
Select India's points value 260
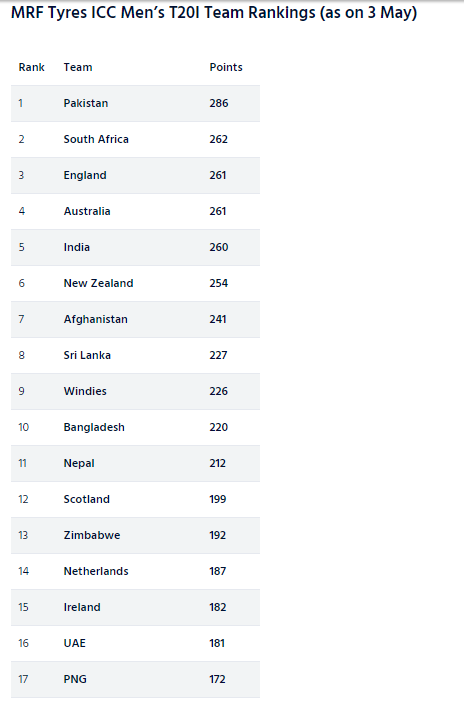219,247
